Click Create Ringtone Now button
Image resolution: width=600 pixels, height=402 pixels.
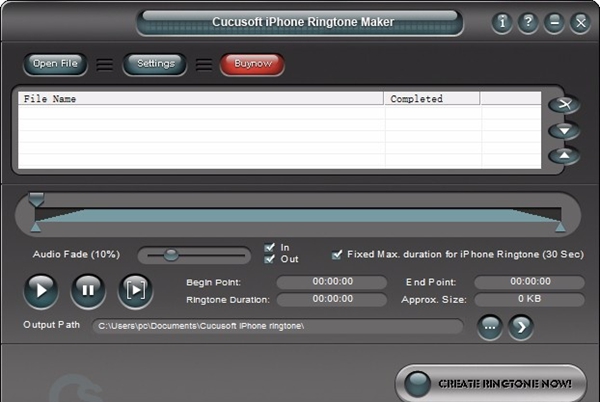pos(491,383)
